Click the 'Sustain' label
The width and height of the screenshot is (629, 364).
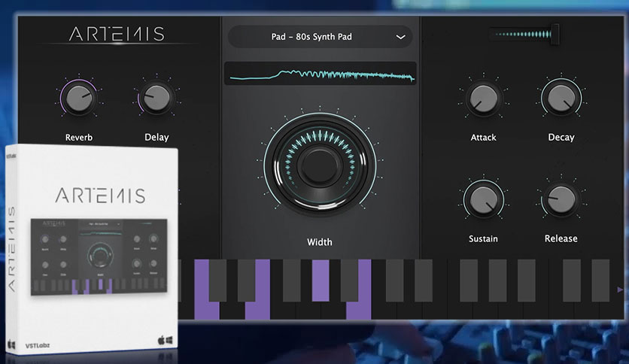(483, 239)
